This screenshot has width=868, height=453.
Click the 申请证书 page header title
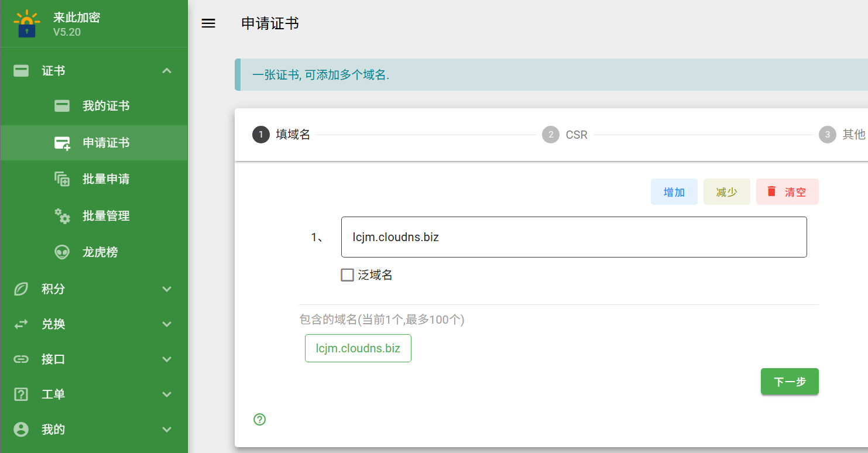[x=270, y=23]
